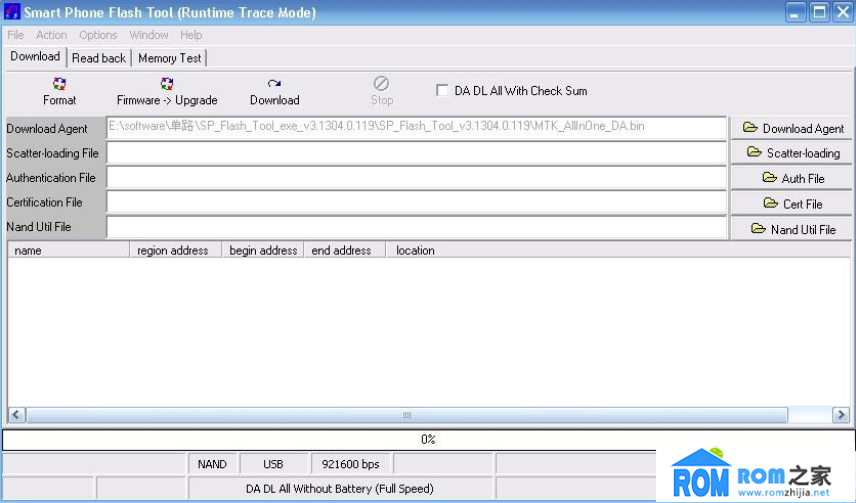856x503 pixels.
Task: Close the Smart Phone Flash Tool window
Action: (843, 12)
